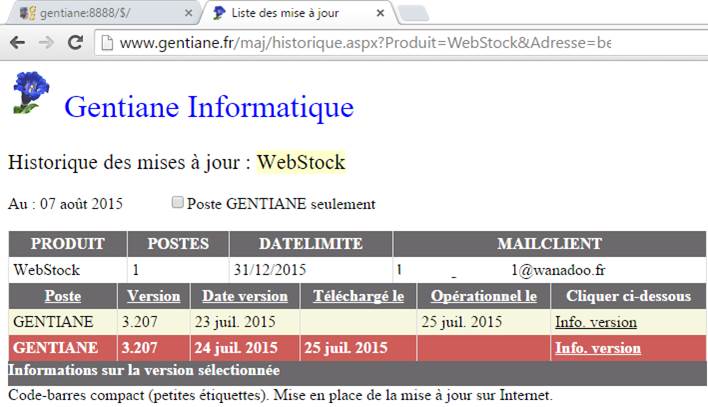Switch to the gentiane:8888/$/ tab

(x=104, y=13)
